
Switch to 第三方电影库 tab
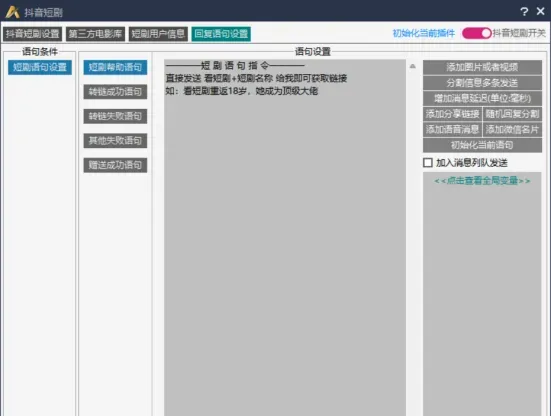[95, 34]
